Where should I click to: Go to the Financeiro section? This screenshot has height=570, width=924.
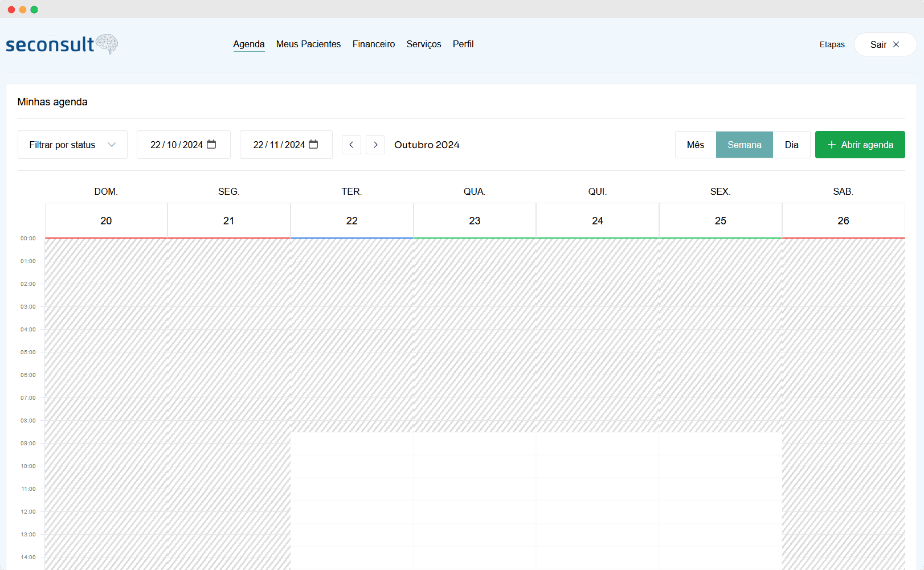click(x=373, y=44)
